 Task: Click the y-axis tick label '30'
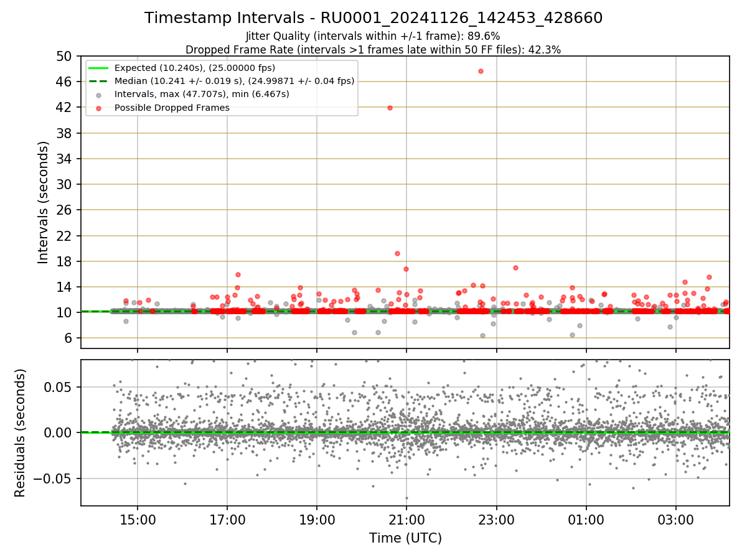[x=64, y=185]
